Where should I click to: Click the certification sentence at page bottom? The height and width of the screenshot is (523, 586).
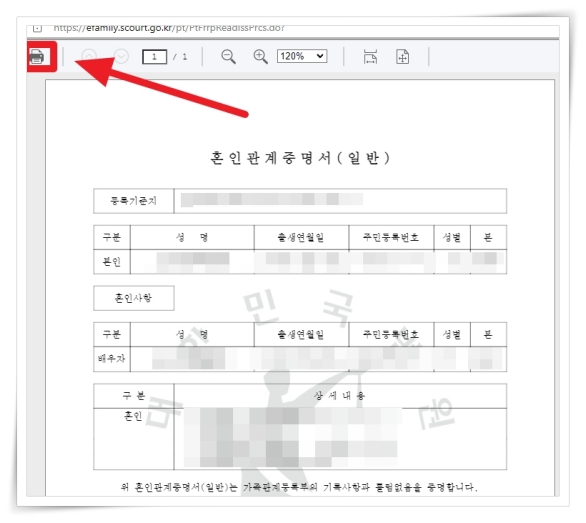tap(299, 487)
